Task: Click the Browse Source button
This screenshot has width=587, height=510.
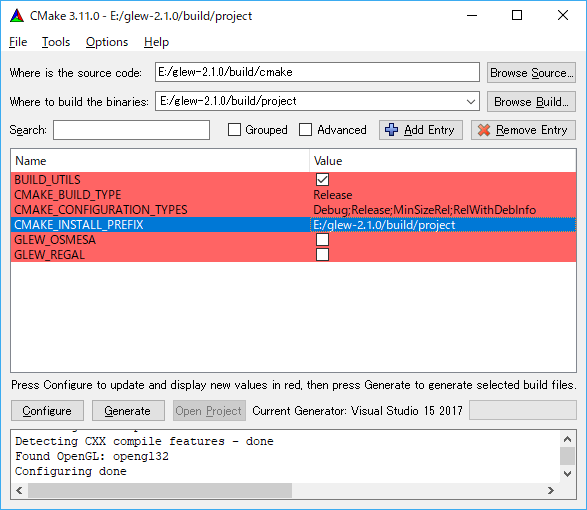Action: (x=531, y=73)
